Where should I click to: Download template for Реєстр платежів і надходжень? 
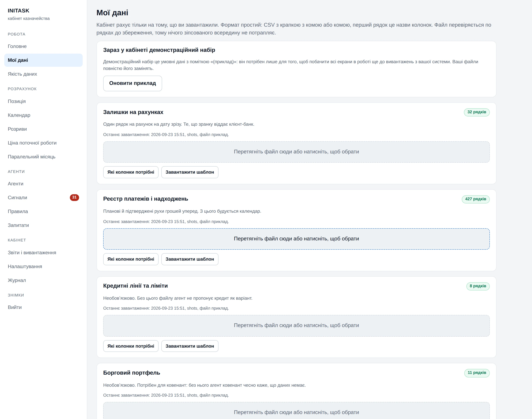point(190,259)
